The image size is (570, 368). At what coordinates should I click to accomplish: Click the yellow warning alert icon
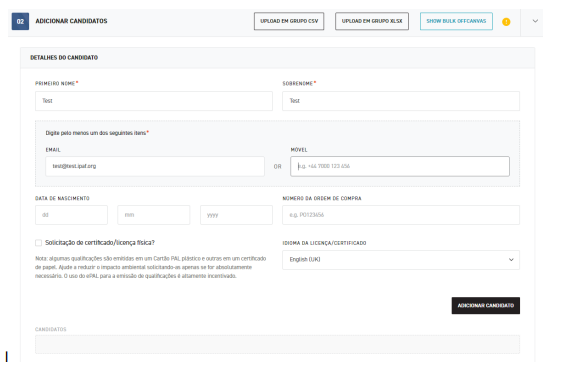pyautogui.click(x=506, y=22)
